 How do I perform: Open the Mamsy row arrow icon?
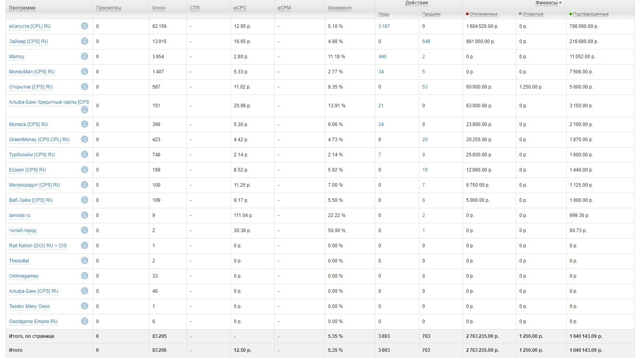coord(84,56)
